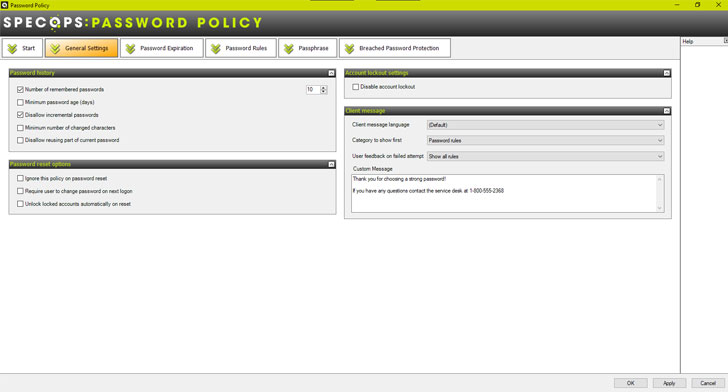The image size is (728, 392).
Task: Check Require user to change password on next logon
Action: pos(20,191)
